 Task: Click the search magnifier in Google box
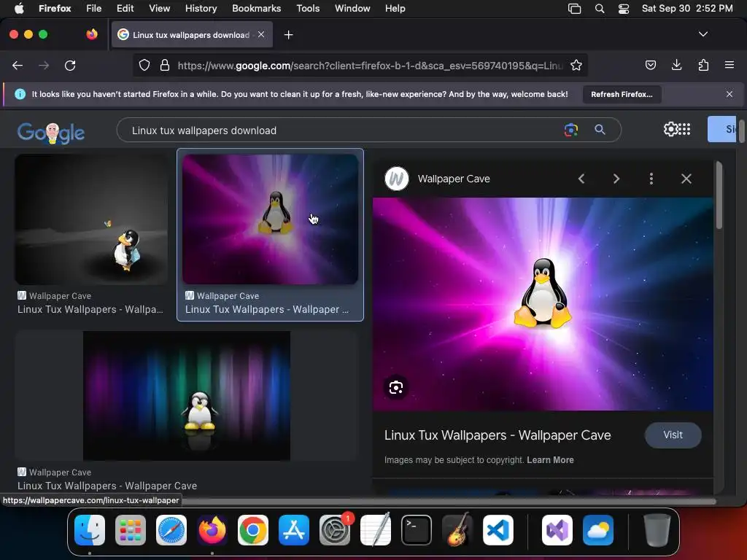(600, 130)
